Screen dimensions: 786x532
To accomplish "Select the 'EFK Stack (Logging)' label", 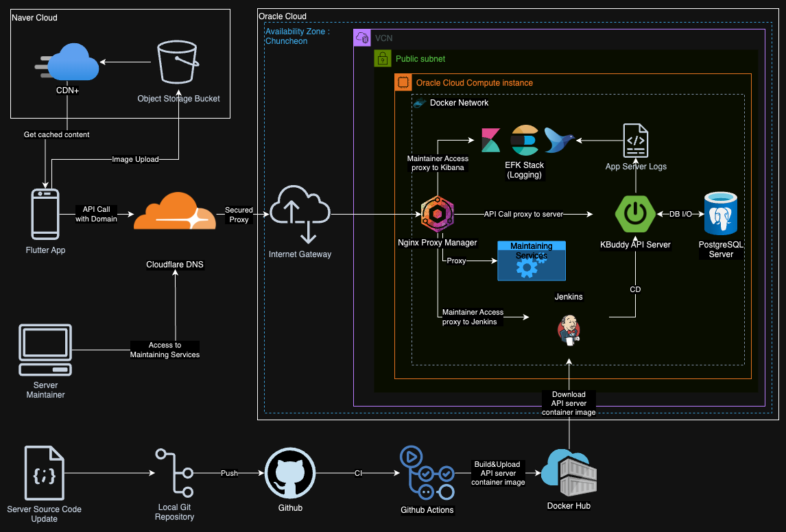I will 524,170.
